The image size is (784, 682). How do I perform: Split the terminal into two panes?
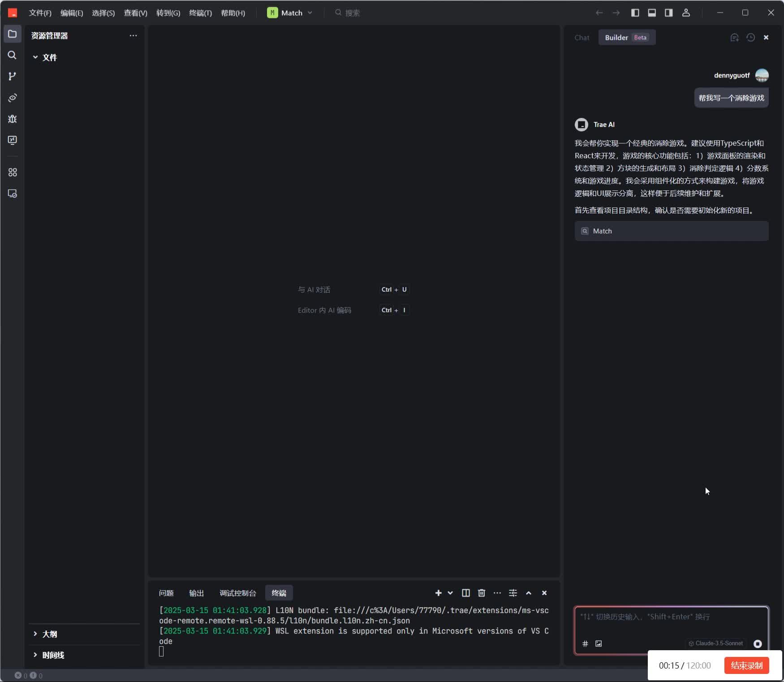click(x=465, y=593)
